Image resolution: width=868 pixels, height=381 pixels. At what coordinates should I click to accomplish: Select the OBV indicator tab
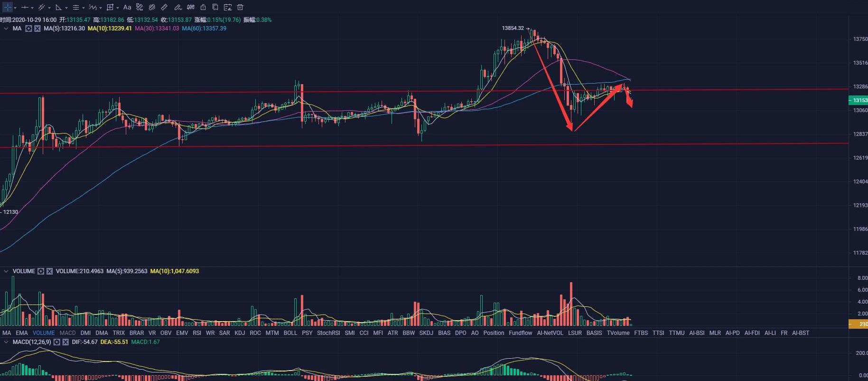point(166,333)
